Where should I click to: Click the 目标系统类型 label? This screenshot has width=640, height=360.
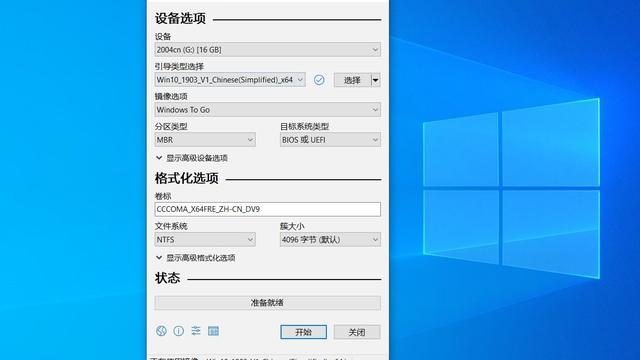[x=304, y=127]
